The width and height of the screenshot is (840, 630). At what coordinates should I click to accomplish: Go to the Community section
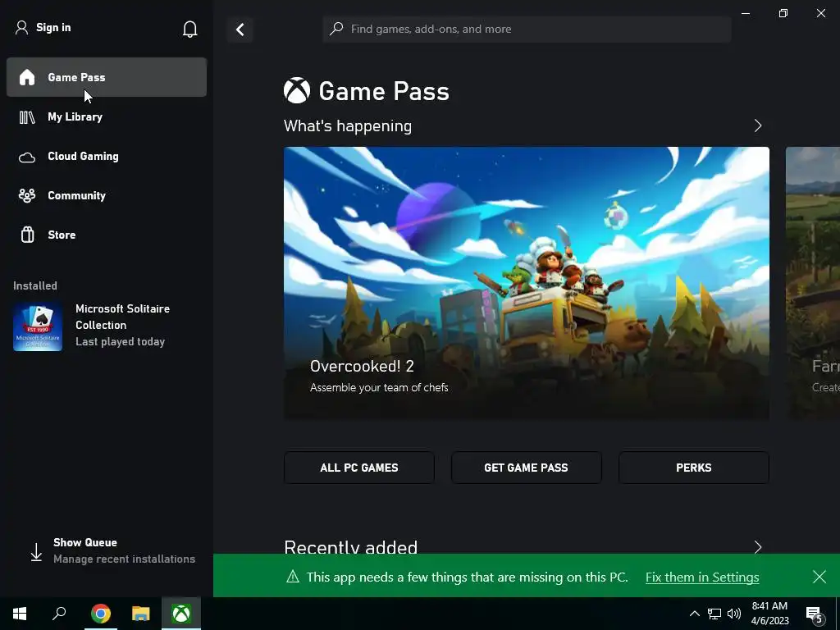pos(107,195)
